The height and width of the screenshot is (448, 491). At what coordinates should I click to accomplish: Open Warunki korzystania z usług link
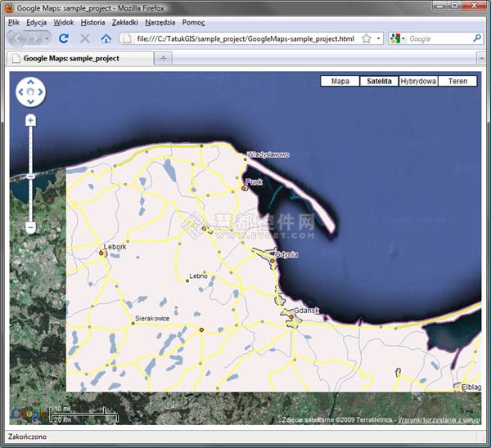(439, 420)
